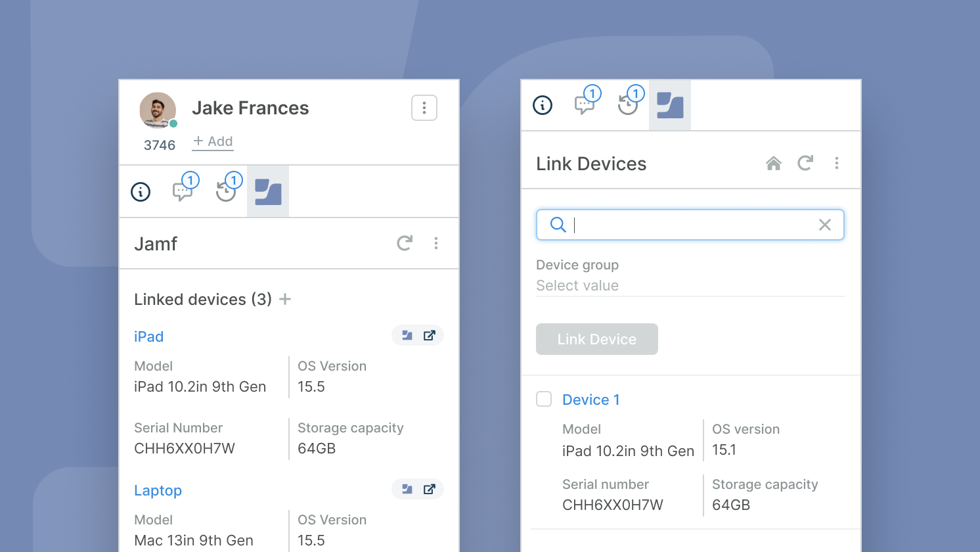The height and width of the screenshot is (552, 980).
Task: Click into the device search input
Action: click(x=690, y=225)
